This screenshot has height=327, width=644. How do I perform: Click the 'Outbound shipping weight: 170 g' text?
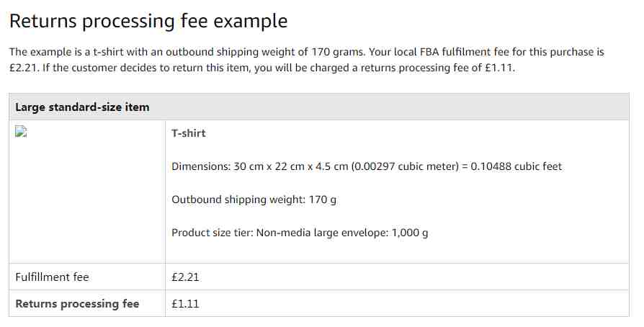coord(254,200)
